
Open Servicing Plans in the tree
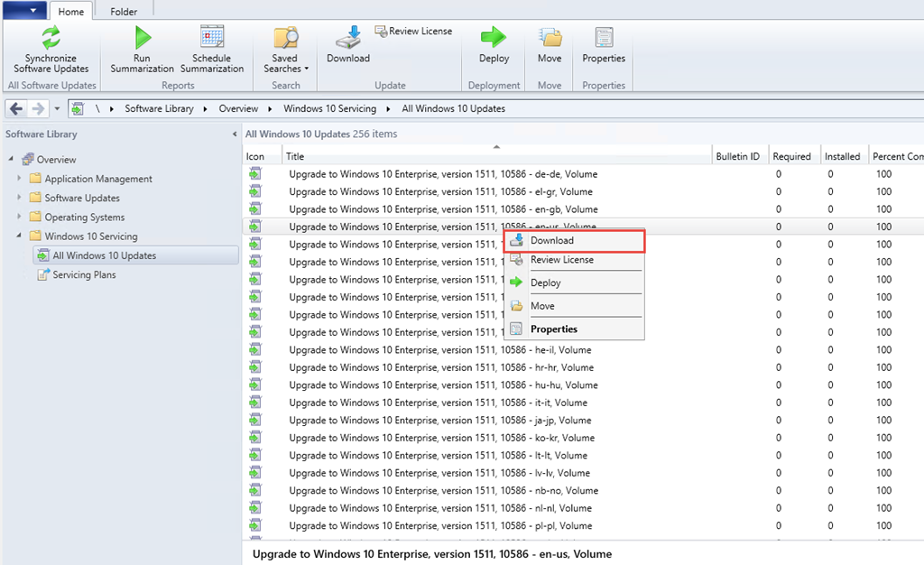(84, 274)
